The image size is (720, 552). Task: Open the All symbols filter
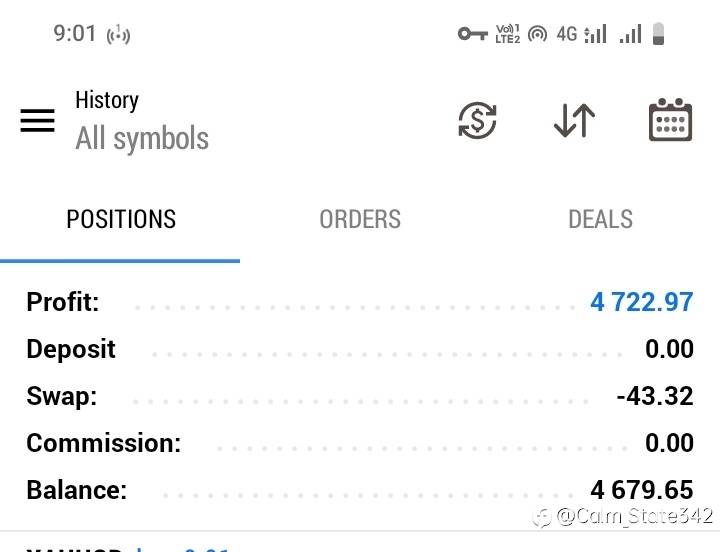[x=142, y=139]
